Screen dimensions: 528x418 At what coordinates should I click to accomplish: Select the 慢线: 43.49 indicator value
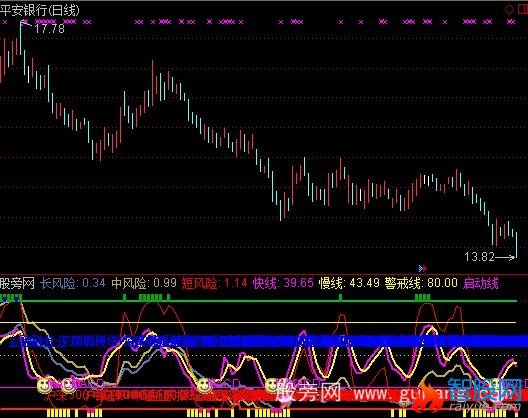coord(349,283)
